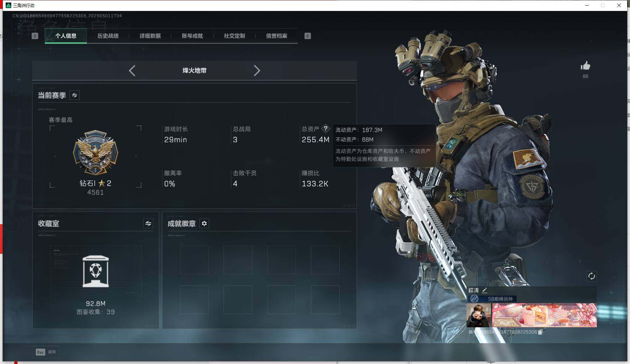Click the diamond rank eagle emblem
630x364 pixels.
coord(95,153)
